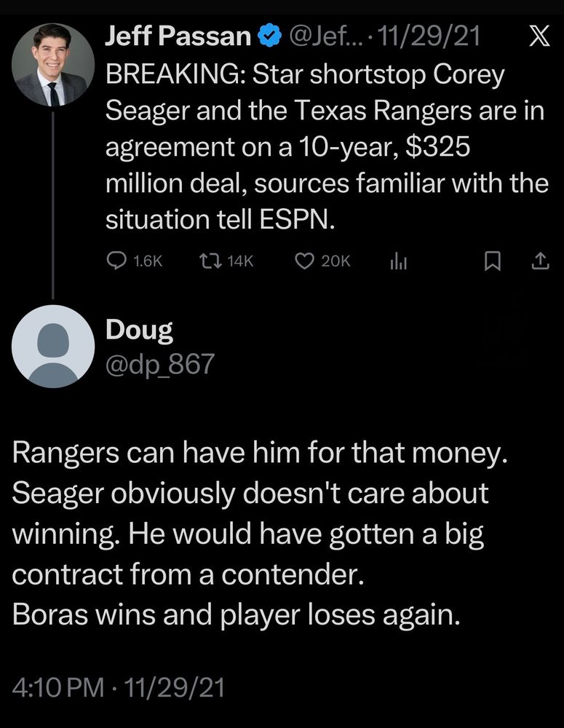Image resolution: width=564 pixels, height=728 pixels.
Task: Click the 20K likes count number
Action: point(335,261)
